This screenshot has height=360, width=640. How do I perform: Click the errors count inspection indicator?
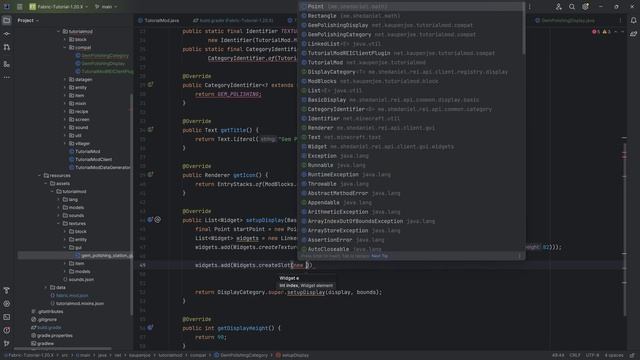[x=596, y=31]
